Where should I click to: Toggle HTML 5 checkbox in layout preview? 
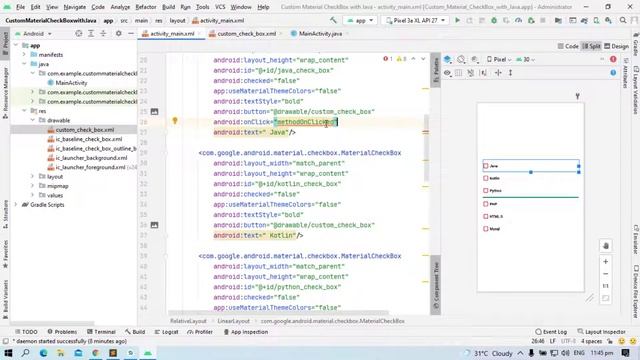coord(486,216)
